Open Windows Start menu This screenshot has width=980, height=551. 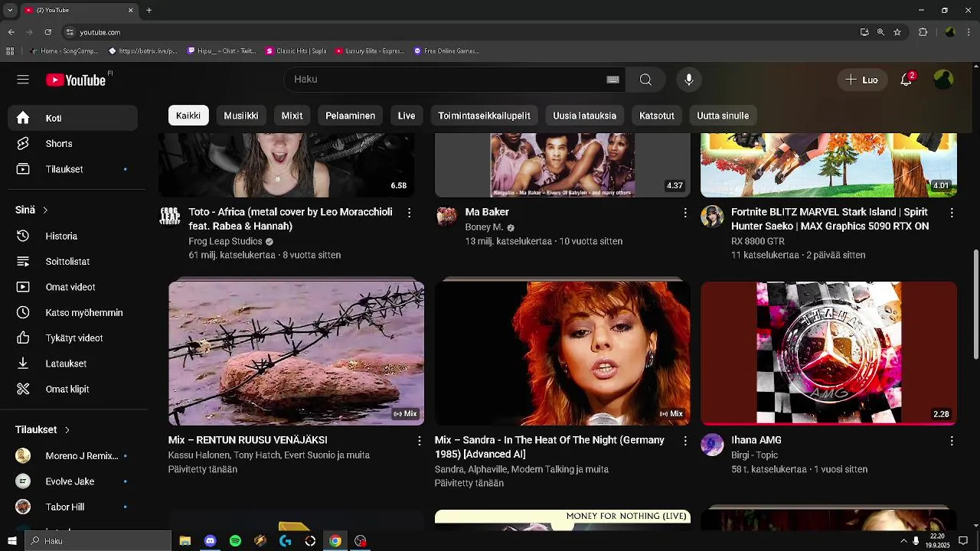click(x=11, y=541)
